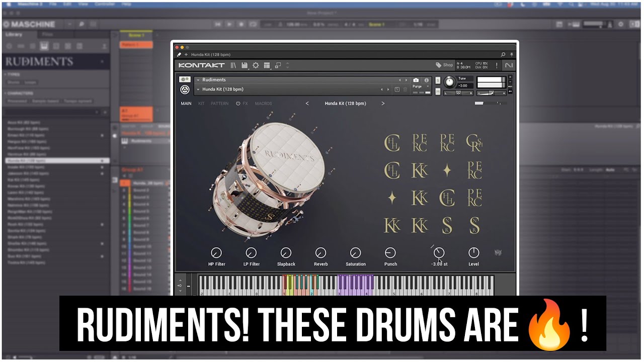Image resolution: width=644 pixels, height=362 pixels.
Task: Click the NI logo at Kontakt's right edge
Action: (x=509, y=65)
